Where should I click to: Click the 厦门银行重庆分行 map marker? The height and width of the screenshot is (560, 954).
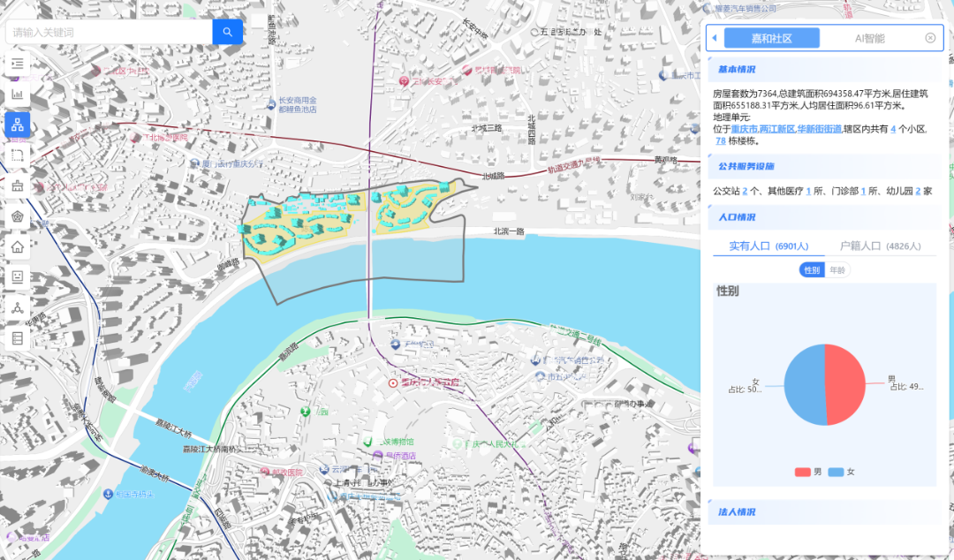(x=194, y=163)
